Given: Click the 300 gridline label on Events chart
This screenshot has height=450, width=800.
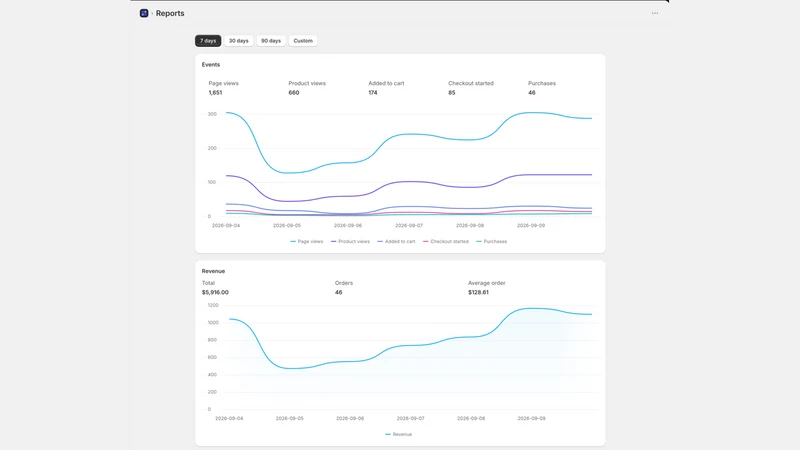Looking at the screenshot, I should 212,114.
